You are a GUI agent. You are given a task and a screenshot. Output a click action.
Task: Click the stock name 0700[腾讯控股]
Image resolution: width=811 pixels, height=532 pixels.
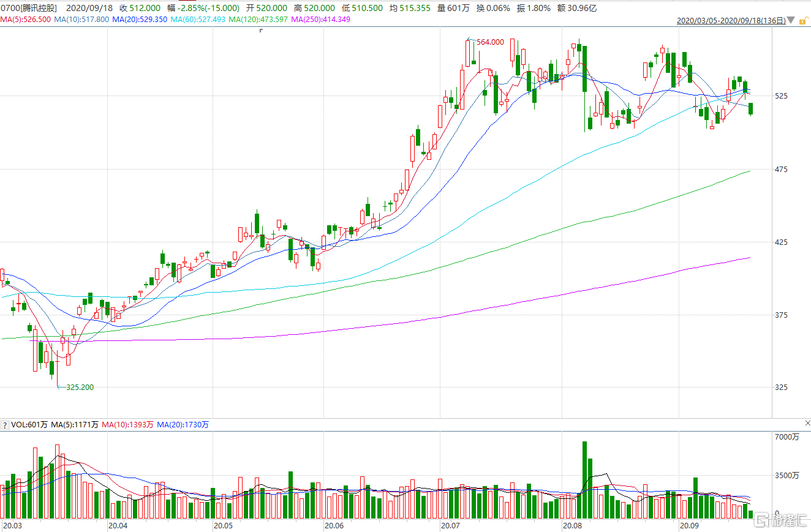click(29, 8)
